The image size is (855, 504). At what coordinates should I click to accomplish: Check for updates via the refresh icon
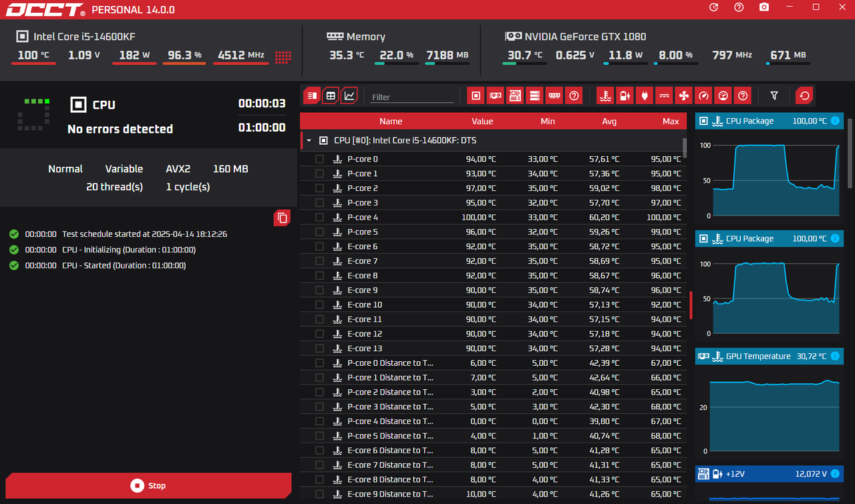[713, 7]
